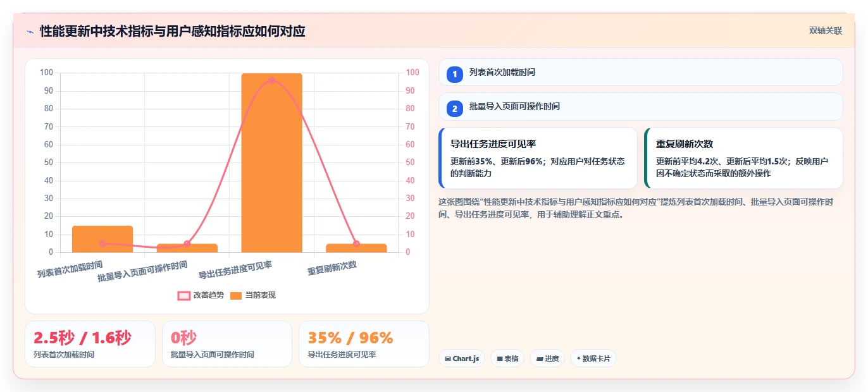
Task: Toggle the 改善趋势 legend item
Action: tap(201, 295)
